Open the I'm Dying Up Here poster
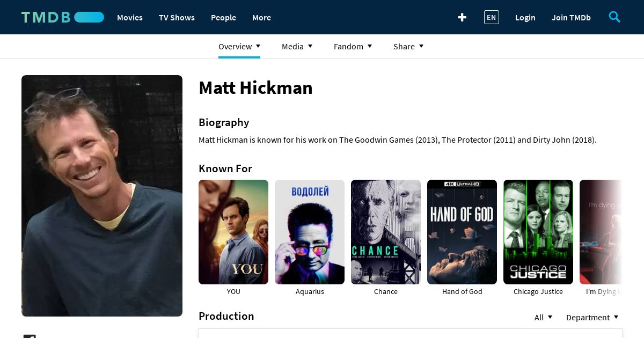644x338 pixels. click(601, 232)
